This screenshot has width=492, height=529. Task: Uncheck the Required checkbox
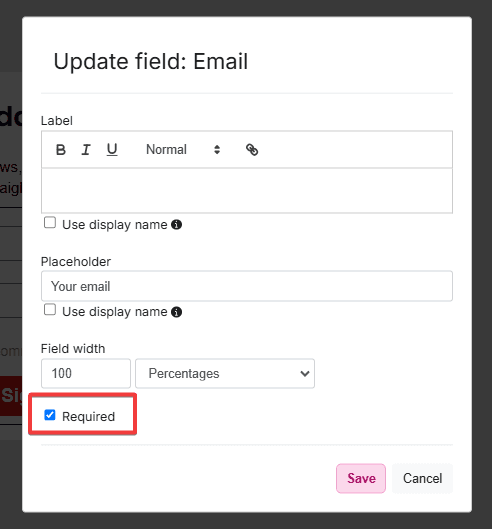50,415
